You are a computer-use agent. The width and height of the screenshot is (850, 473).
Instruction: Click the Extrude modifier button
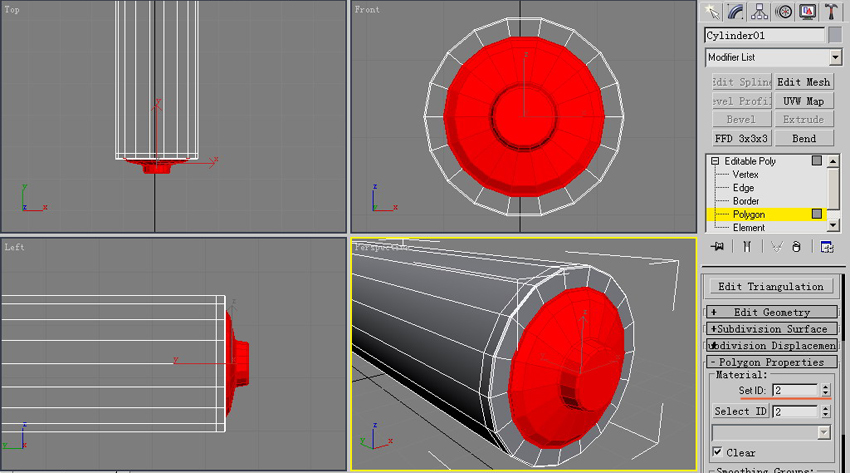click(803, 119)
